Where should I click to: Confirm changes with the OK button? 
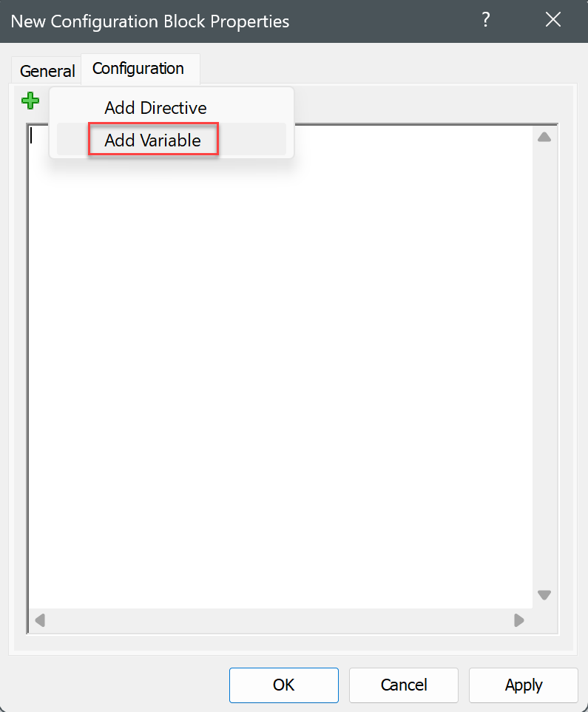click(x=284, y=685)
